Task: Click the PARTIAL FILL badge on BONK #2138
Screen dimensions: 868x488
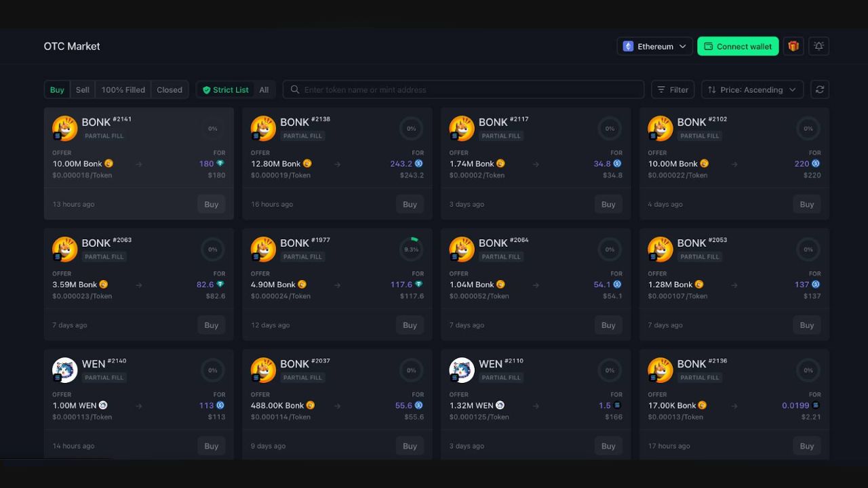Action: click(x=302, y=136)
